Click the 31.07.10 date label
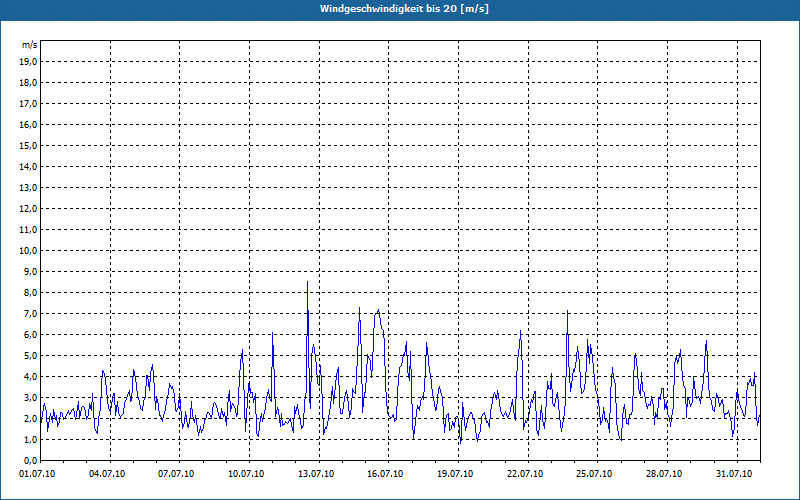 734,474
